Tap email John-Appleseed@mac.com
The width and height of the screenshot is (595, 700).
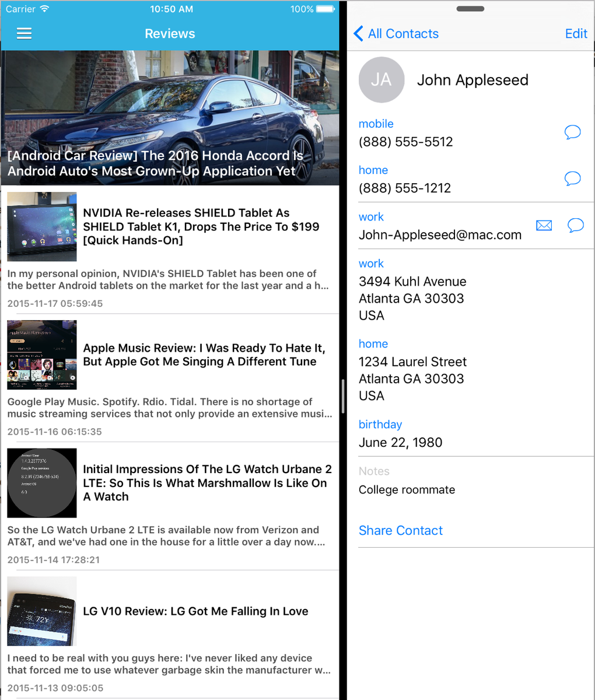(440, 235)
